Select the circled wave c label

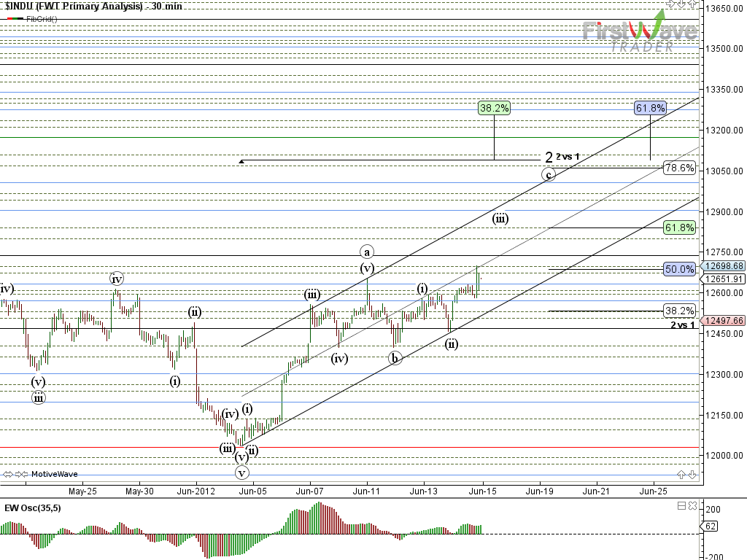click(549, 174)
